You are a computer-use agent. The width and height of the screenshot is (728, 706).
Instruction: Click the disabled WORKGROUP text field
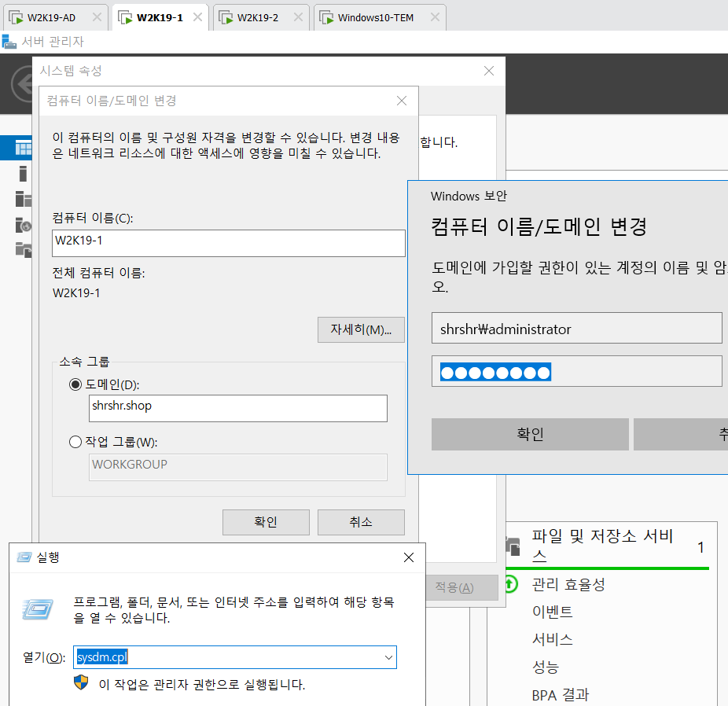pos(237,467)
